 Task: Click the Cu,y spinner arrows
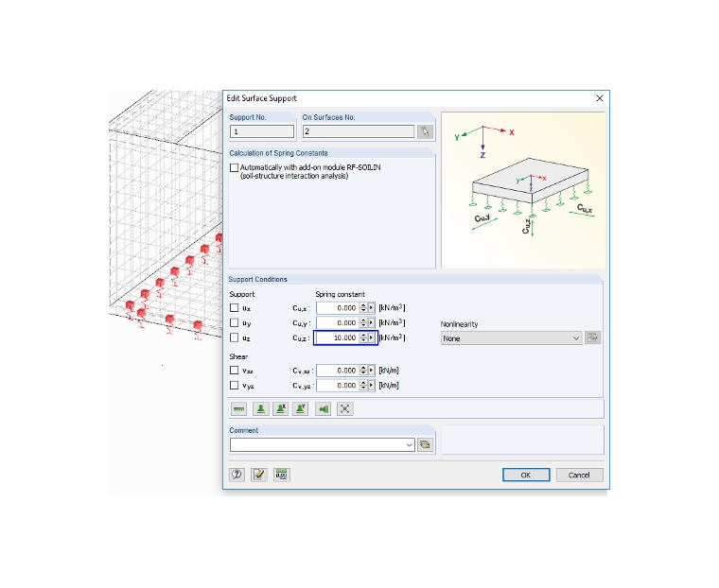pos(363,322)
